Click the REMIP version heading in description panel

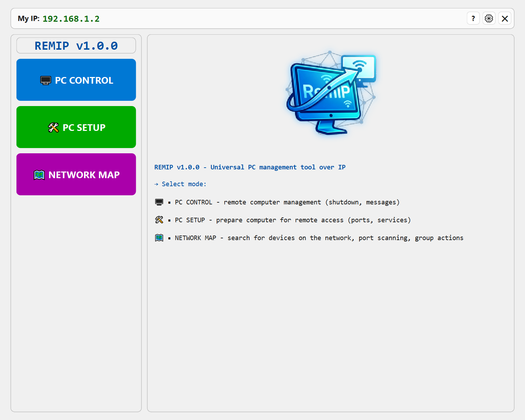click(x=250, y=167)
